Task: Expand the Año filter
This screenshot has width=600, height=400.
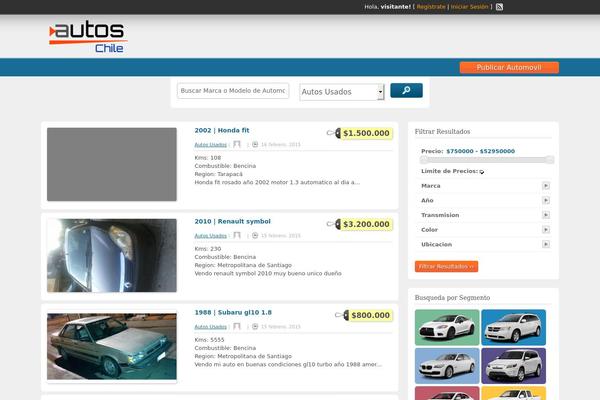Action: point(546,200)
